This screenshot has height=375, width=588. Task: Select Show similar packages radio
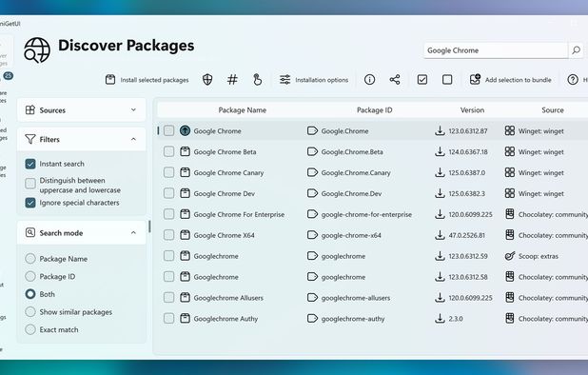point(30,311)
